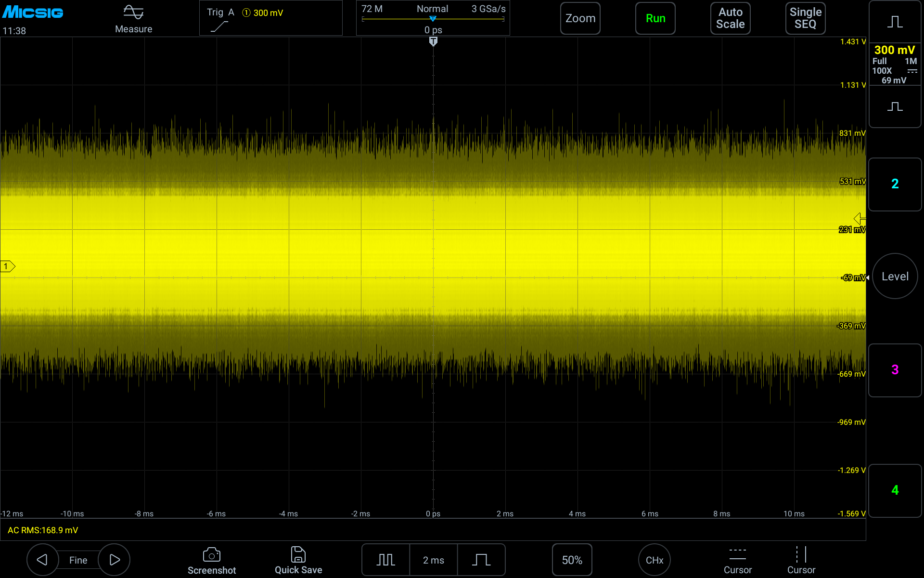
Task: Click the 11:38 clock
Action: 14,31
